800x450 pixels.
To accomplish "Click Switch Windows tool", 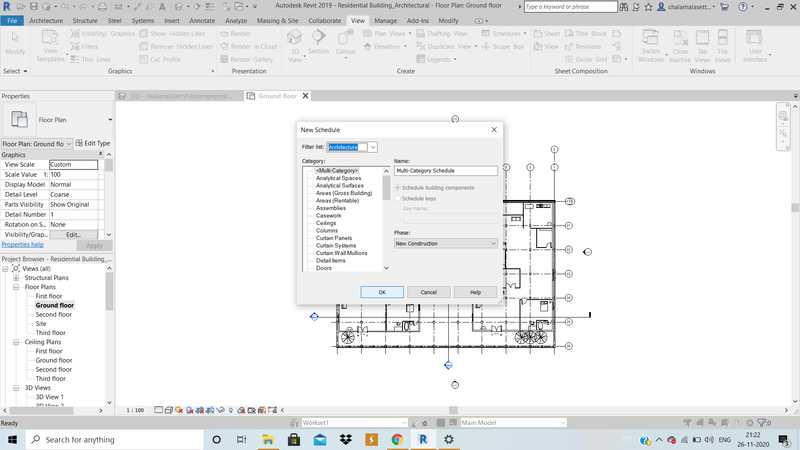I will pyautogui.click(x=651, y=46).
